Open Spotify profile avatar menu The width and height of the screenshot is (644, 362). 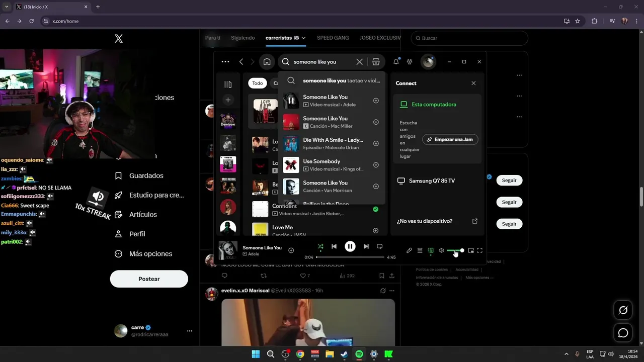428,62
